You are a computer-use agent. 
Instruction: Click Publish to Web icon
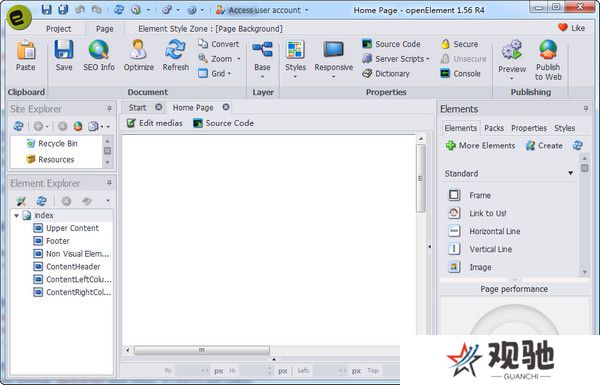point(548,50)
